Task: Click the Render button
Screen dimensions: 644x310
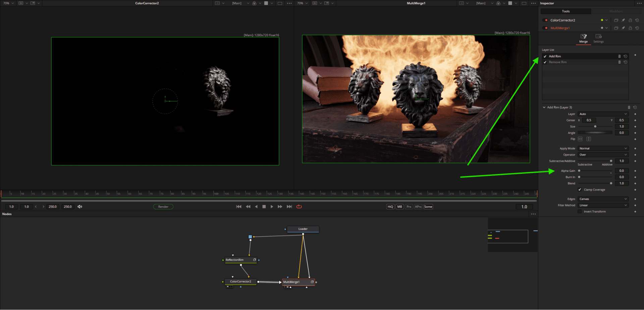Action: point(163,206)
